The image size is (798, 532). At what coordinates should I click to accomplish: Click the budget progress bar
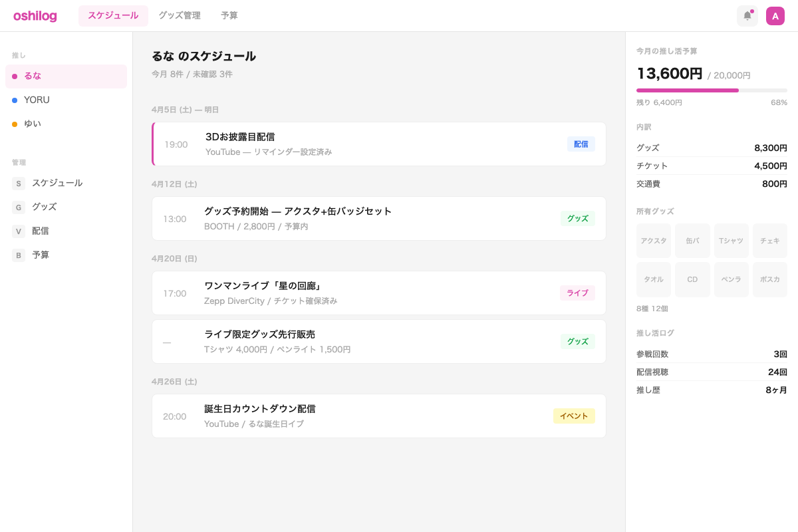click(712, 90)
